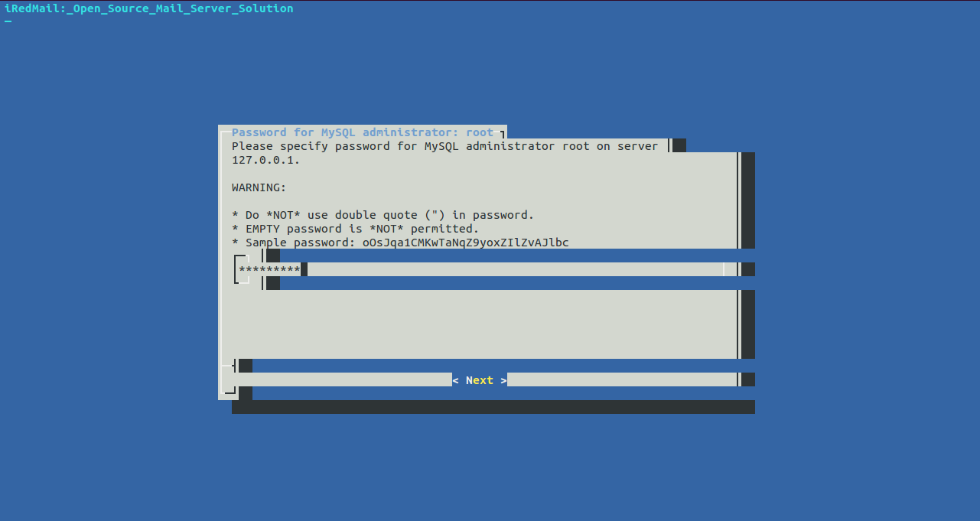Click the 'Please specify password for MySQL' line
Screen dimensions: 980x521
pyautogui.click(x=445, y=146)
